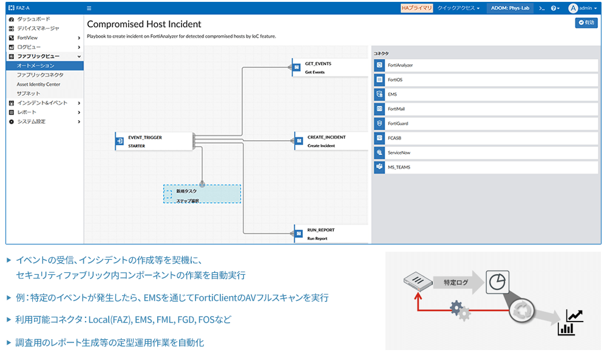Choose the FortiGuard connector
This screenshot has width=607, height=364.
click(x=486, y=123)
